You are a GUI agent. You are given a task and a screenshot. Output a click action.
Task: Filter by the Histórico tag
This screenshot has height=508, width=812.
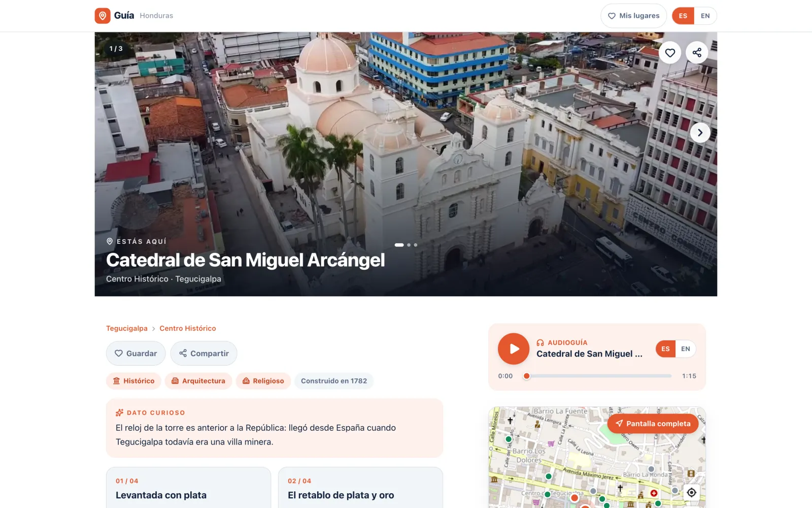[x=133, y=381]
